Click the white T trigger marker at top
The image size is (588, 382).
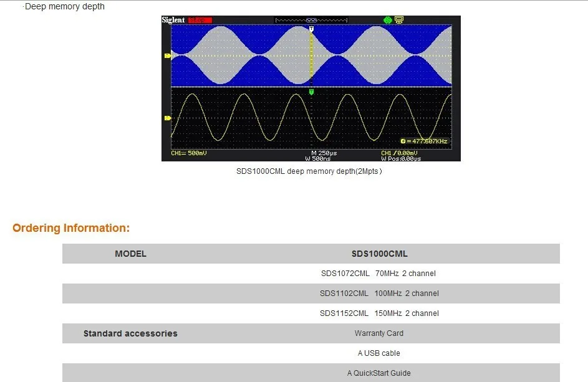(x=311, y=29)
